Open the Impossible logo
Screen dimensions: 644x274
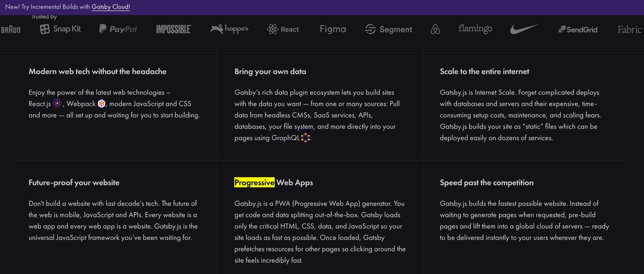173,30
